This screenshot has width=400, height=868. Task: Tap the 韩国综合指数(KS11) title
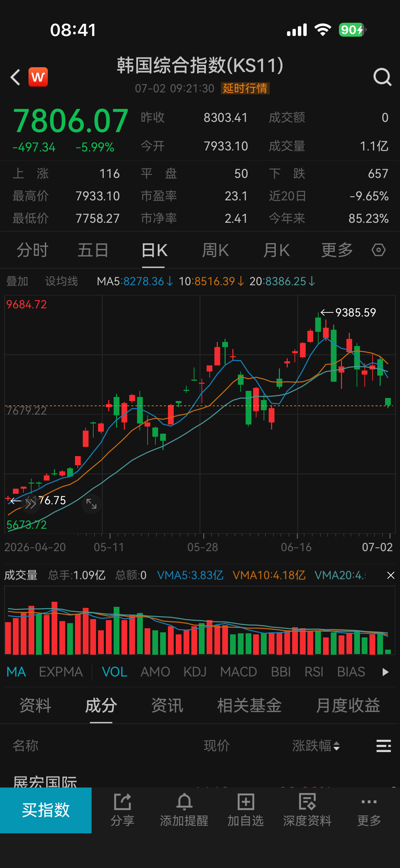click(200, 65)
